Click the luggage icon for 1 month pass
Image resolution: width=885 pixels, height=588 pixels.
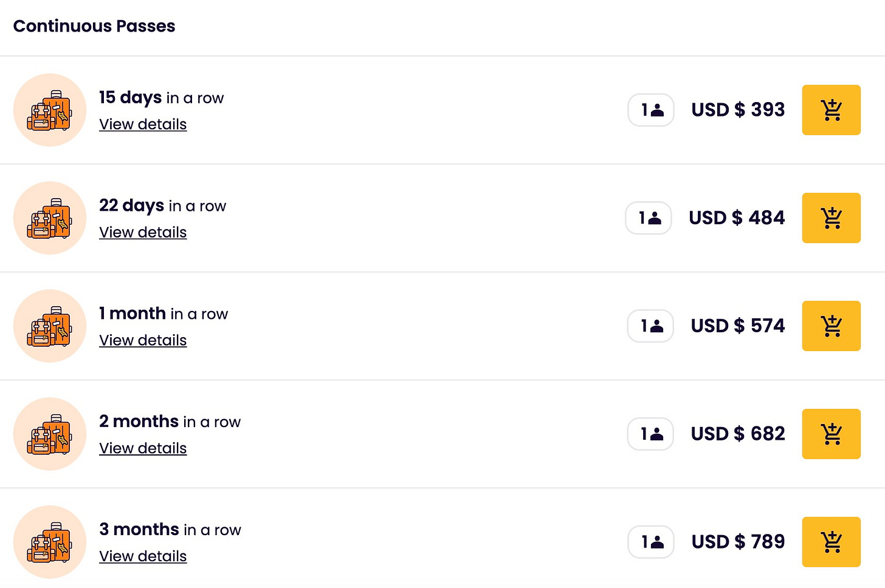pos(50,326)
